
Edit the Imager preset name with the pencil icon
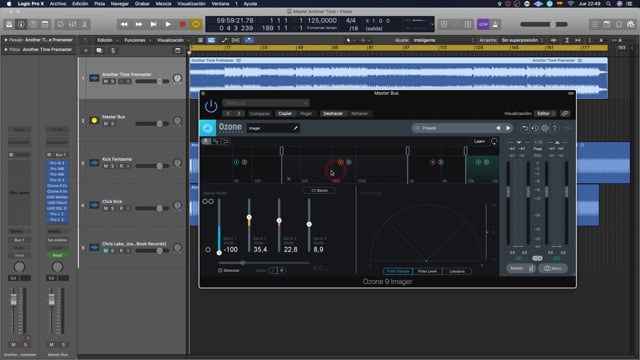[296, 128]
